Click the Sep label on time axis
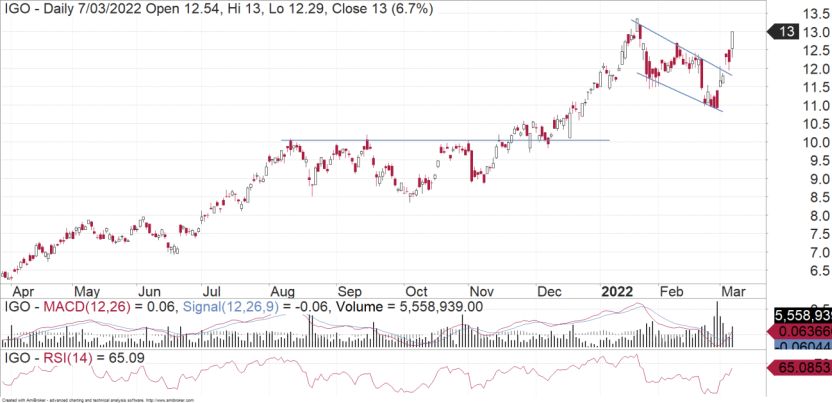The width and height of the screenshot is (832, 403). pos(350,292)
